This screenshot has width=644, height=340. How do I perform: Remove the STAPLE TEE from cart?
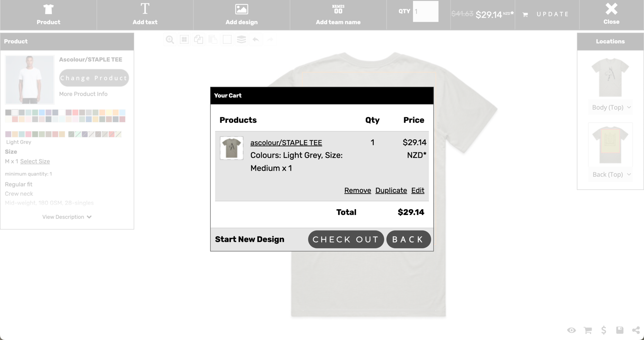point(358,190)
